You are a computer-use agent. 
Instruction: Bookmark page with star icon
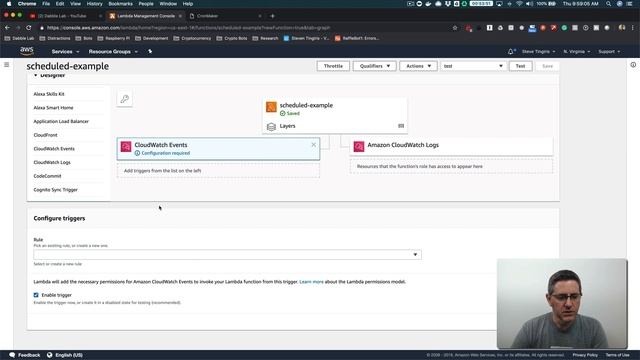tap(455, 28)
